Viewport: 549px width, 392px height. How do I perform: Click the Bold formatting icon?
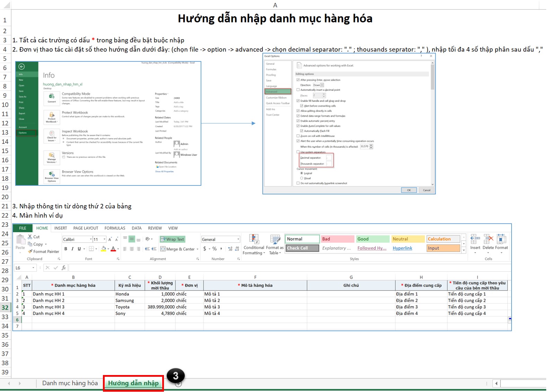click(66, 249)
